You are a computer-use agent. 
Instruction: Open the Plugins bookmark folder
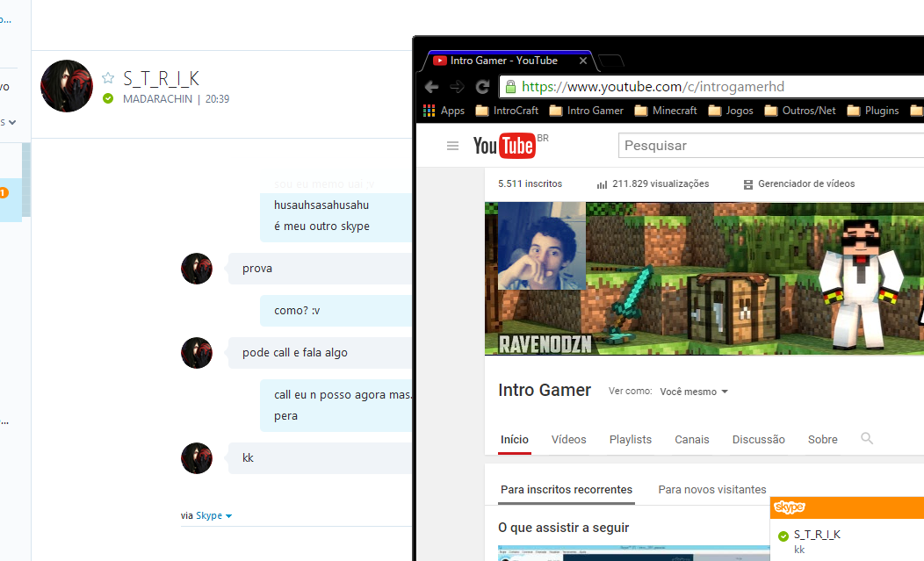[873, 111]
